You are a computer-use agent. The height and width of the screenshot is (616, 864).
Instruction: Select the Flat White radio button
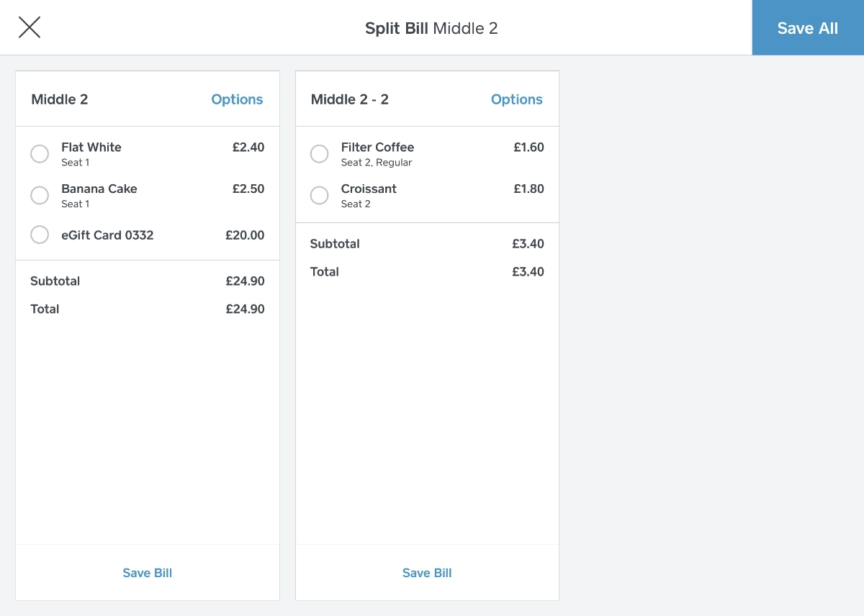[x=40, y=154]
